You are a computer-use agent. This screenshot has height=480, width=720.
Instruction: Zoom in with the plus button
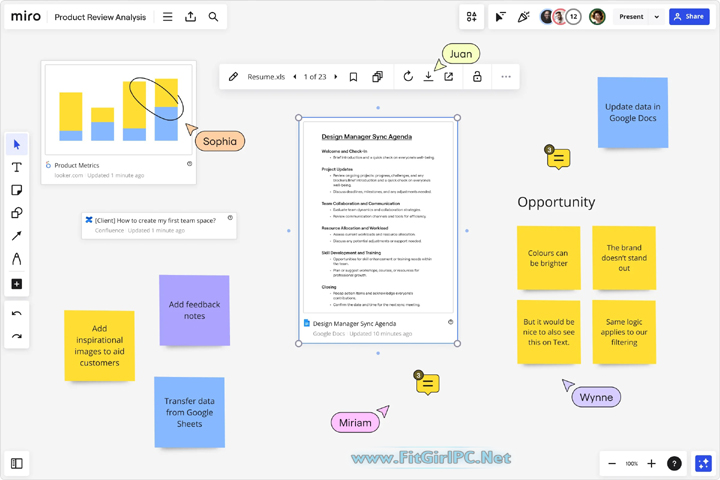651,464
